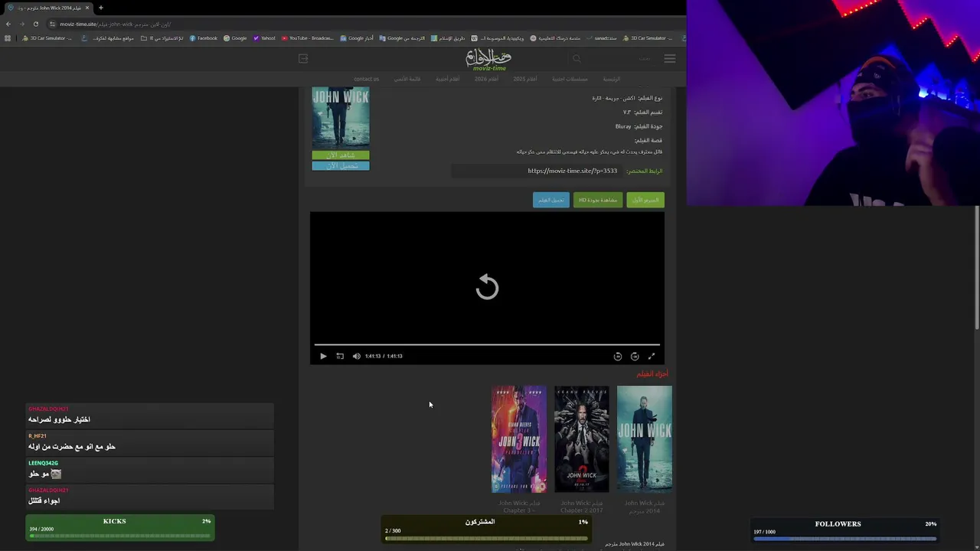The width and height of the screenshot is (980, 551).
Task: Open the أخبار Google bookmark
Action: pyautogui.click(x=357, y=38)
